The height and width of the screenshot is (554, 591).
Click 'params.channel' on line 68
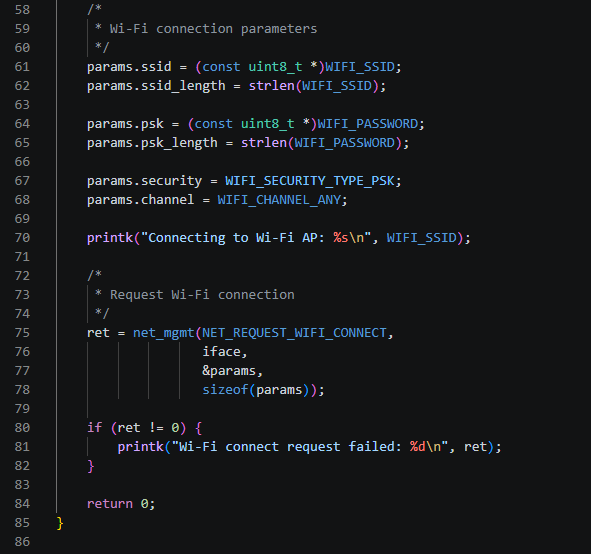point(141,200)
